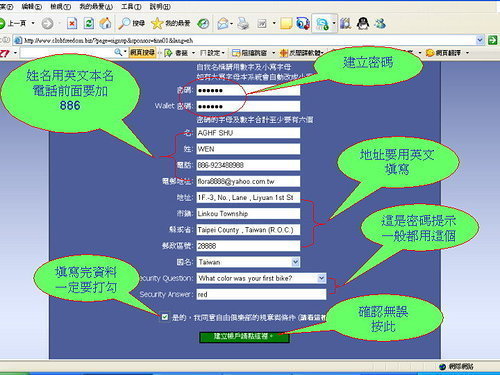Click the Wallet 密碼 password field
The image size is (500, 375).
(248, 106)
